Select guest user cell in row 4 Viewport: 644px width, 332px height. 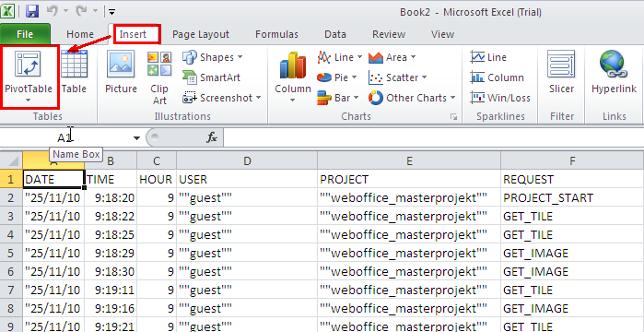click(x=247, y=234)
